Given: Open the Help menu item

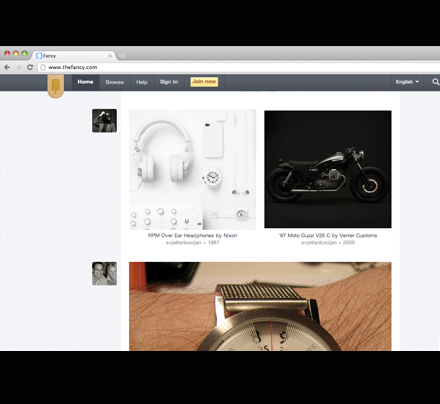Looking at the screenshot, I should [x=142, y=82].
